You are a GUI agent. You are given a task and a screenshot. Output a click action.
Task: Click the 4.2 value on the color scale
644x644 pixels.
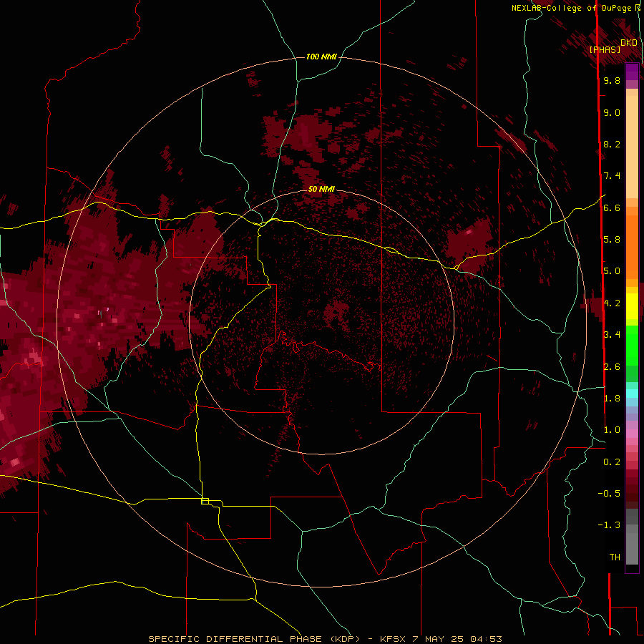pyautogui.click(x=612, y=303)
